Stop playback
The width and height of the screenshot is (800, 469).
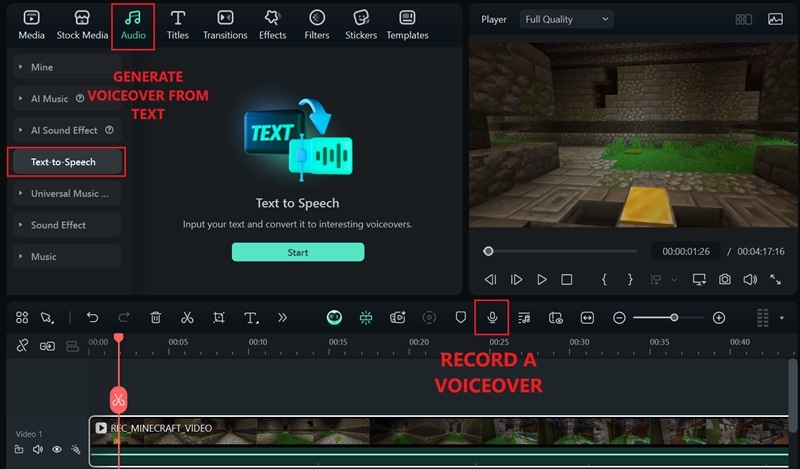point(566,280)
